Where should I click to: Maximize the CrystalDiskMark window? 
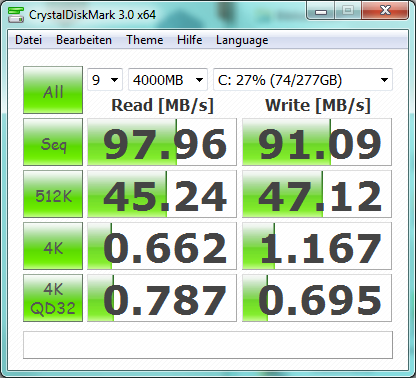pos(348,11)
